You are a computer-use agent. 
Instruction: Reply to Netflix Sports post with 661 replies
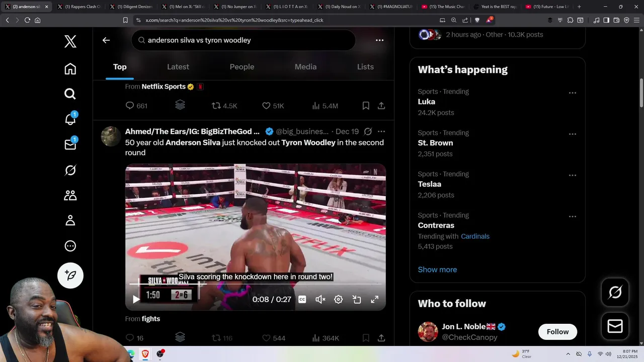point(136,106)
